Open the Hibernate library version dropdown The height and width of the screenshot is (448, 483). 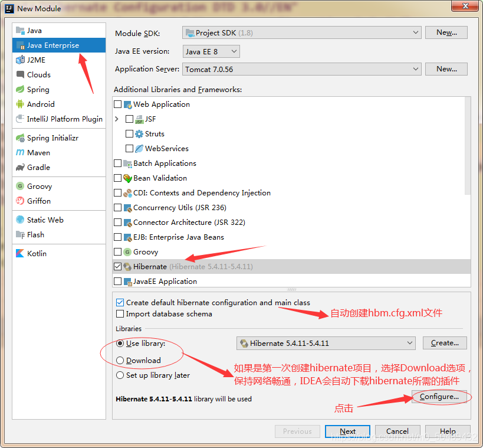(x=326, y=343)
